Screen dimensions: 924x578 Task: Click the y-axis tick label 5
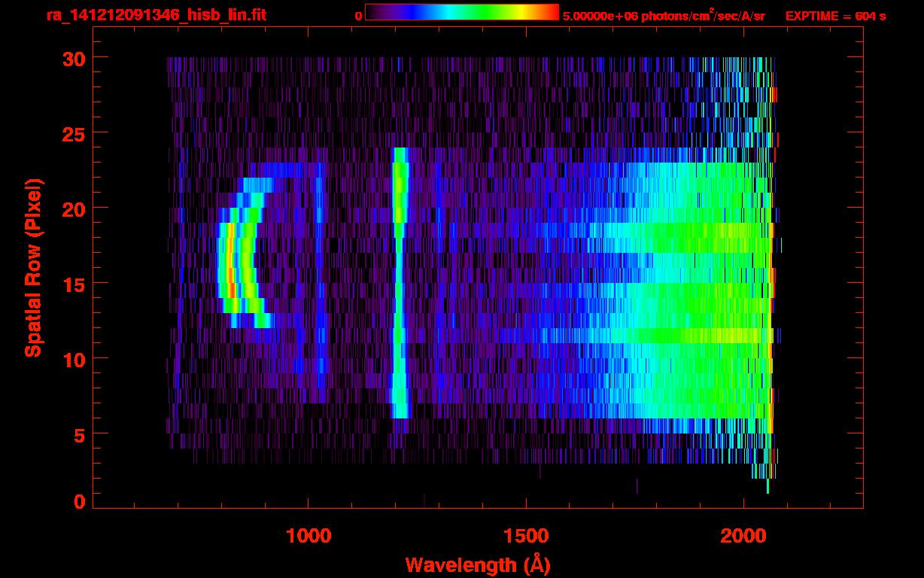pyautogui.click(x=79, y=434)
